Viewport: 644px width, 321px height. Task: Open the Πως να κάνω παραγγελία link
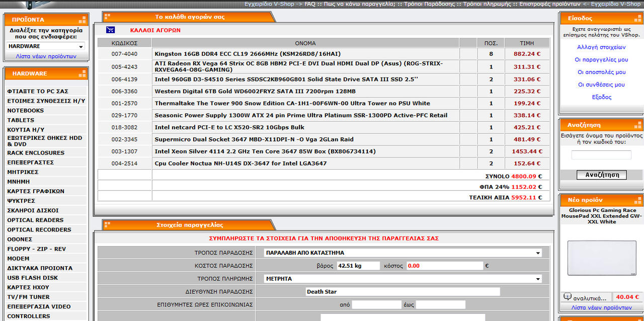click(359, 4)
